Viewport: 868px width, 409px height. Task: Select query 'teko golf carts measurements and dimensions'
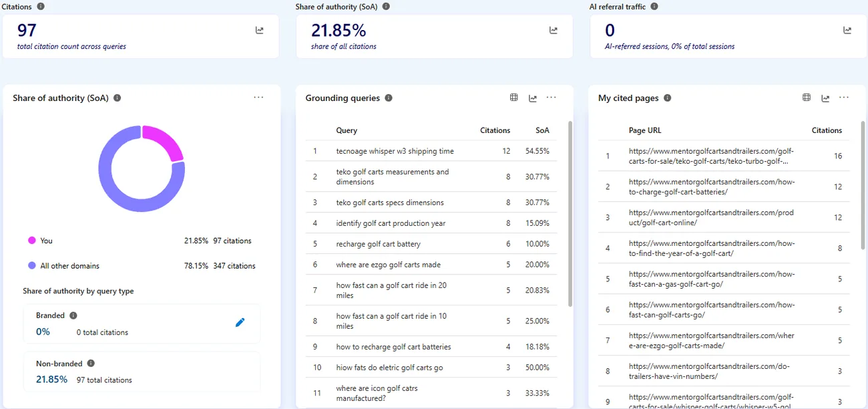coord(393,176)
